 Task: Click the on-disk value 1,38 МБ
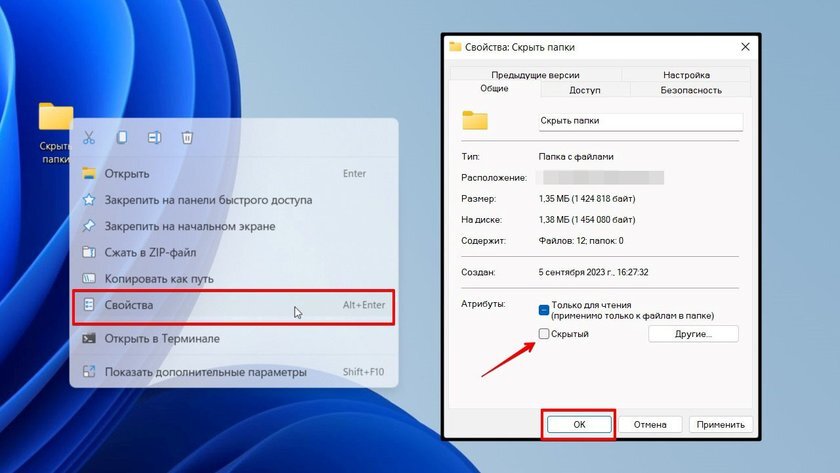pyautogui.click(x=587, y=220)
